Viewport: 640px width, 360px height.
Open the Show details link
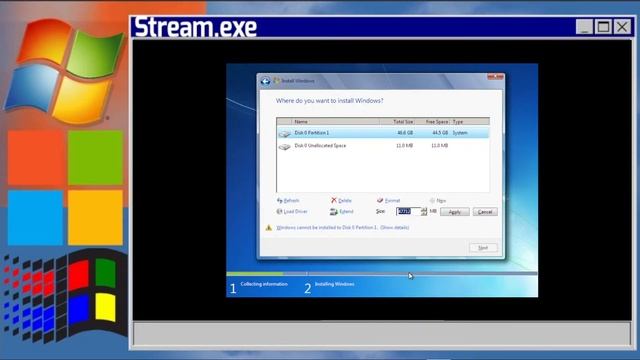[395, 227]
